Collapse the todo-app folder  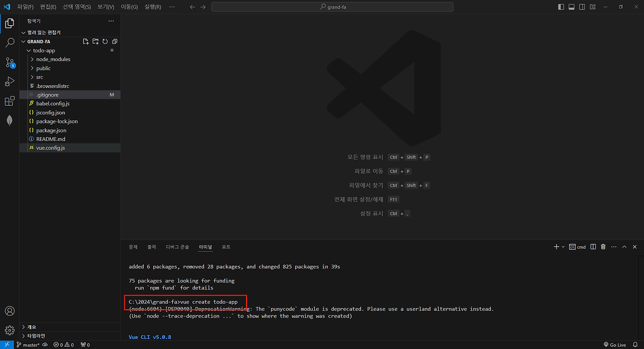click(x=70, y=50)
